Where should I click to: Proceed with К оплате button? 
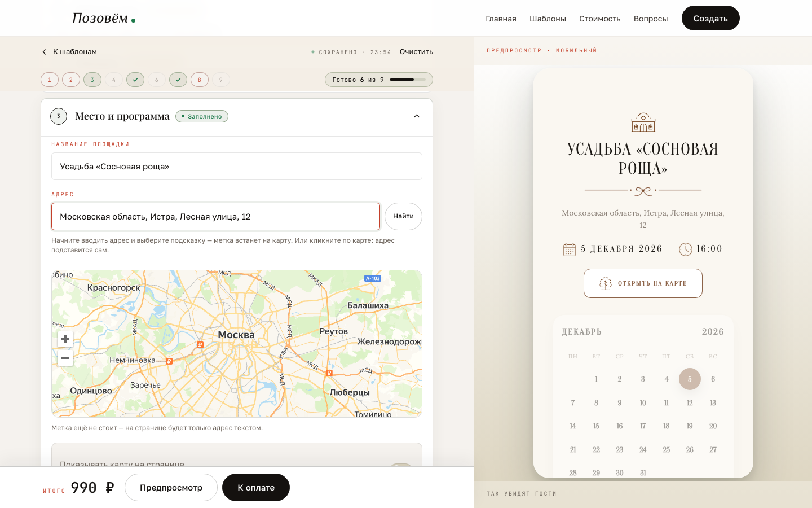click(x=256, y=487)
